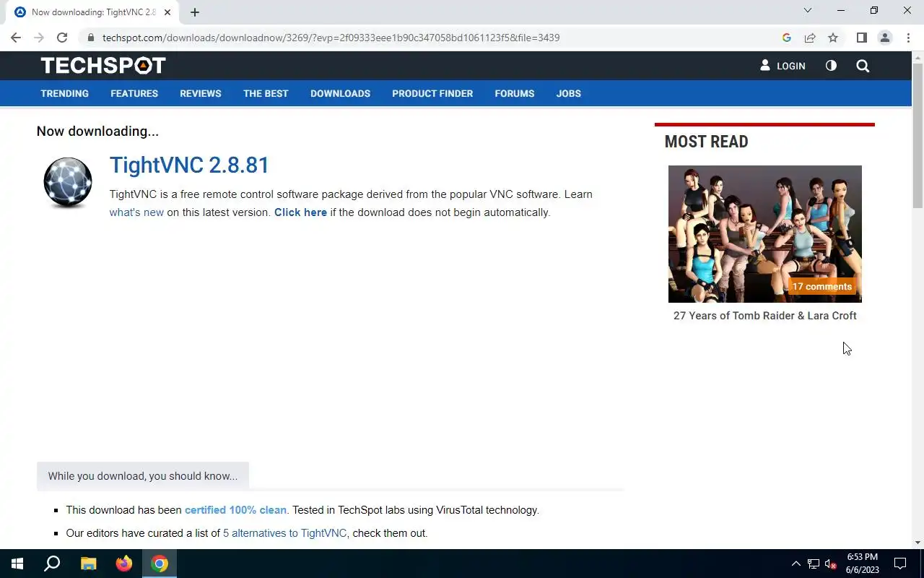Open the what's new link
Viewport: 924px width, 578px height.
tap(136, 212)
